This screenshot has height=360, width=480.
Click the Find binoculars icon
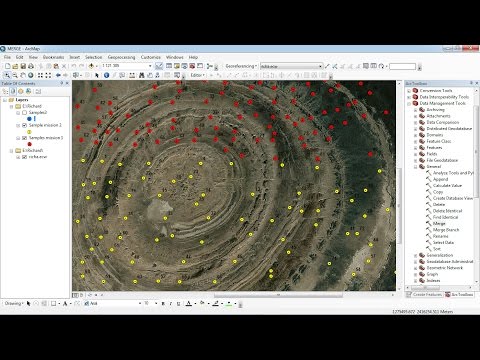[142, 75]
